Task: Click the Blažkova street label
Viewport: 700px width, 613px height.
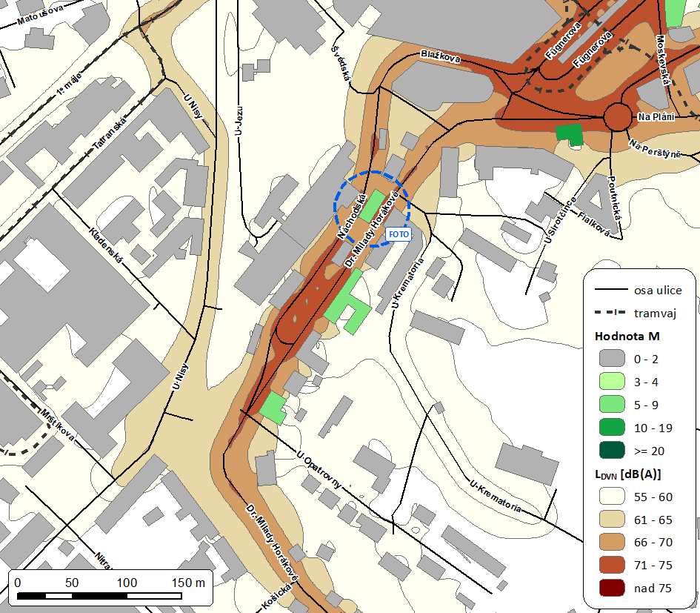Action: tap(440, 56)
